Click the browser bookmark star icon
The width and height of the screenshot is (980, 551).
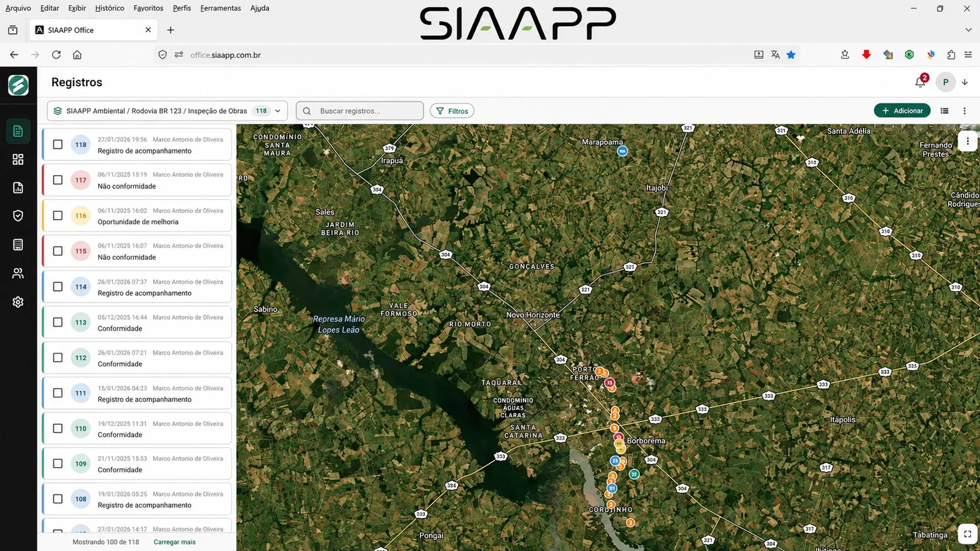tap(791, 55)
